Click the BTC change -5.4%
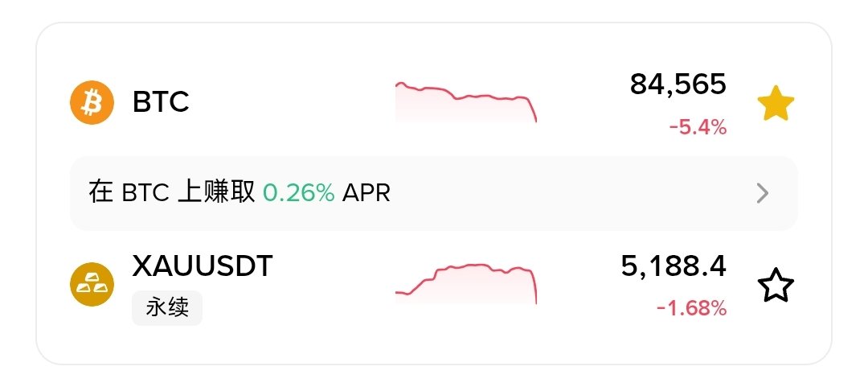Viewport: 868px width, 387px height. [x=698, y=127]
